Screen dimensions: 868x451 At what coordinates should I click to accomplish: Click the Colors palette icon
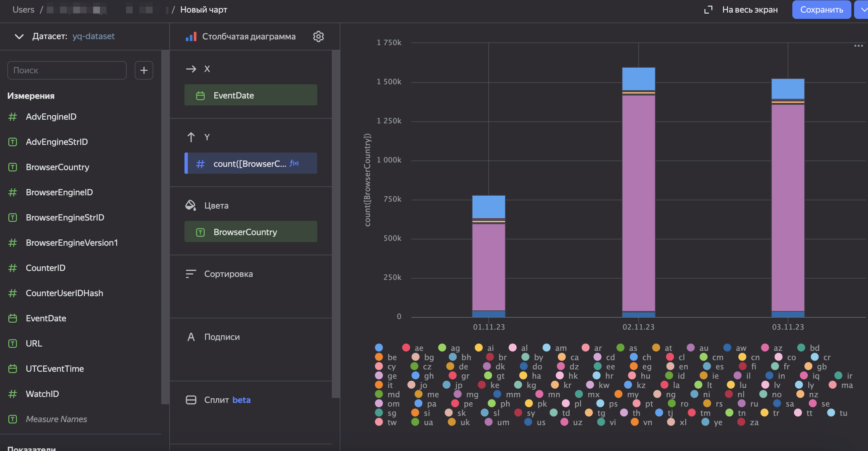click(191, 205)
